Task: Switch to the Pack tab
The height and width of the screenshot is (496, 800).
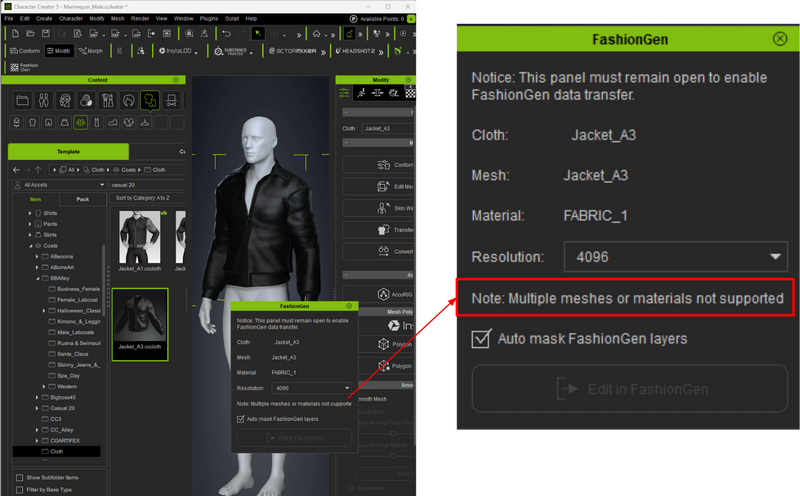Action: pyautogui.click(x=83, y=200)
